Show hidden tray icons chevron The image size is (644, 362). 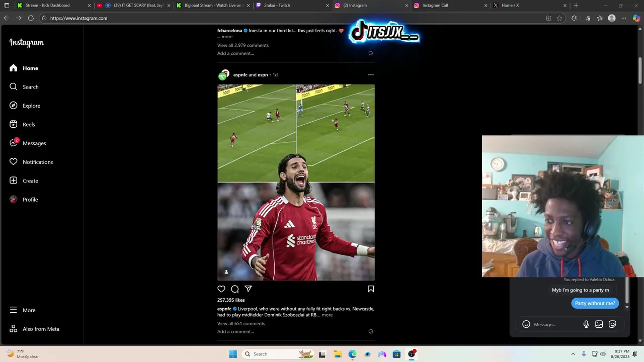[x=573, y=354]
